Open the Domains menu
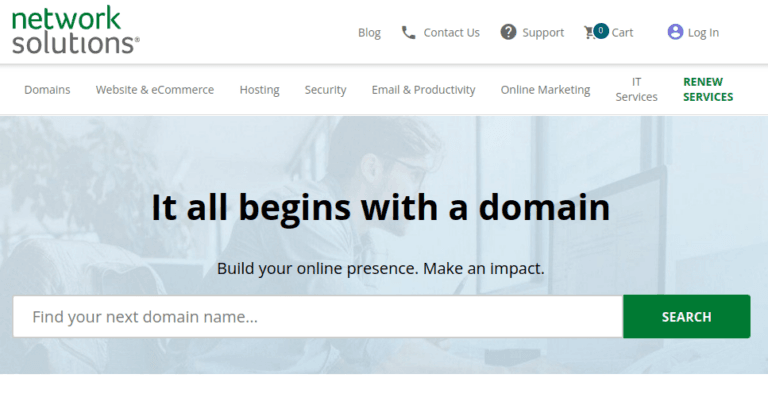This screenshot has width=768, height=409. 47,89
